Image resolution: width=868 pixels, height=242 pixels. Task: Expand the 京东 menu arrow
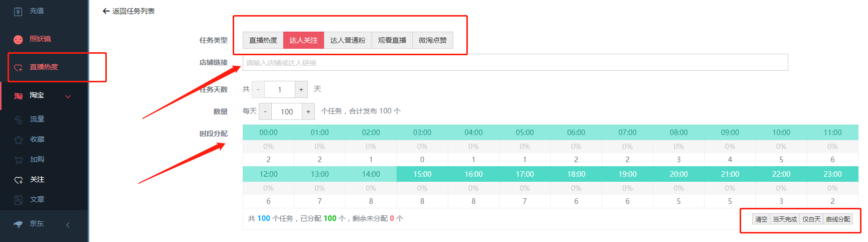pos(68,224)
